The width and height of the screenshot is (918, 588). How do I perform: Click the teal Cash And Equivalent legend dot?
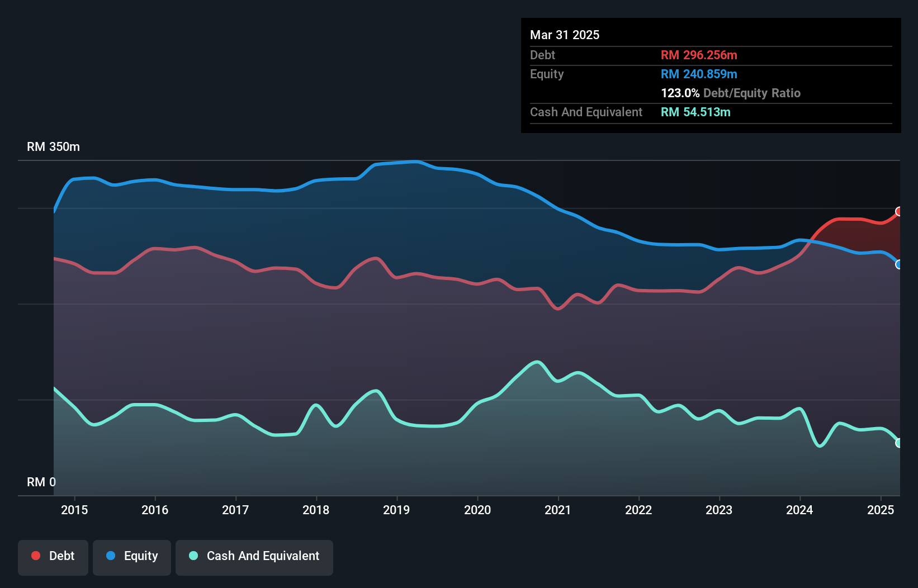pyautogui.click(x=193, y=556)
